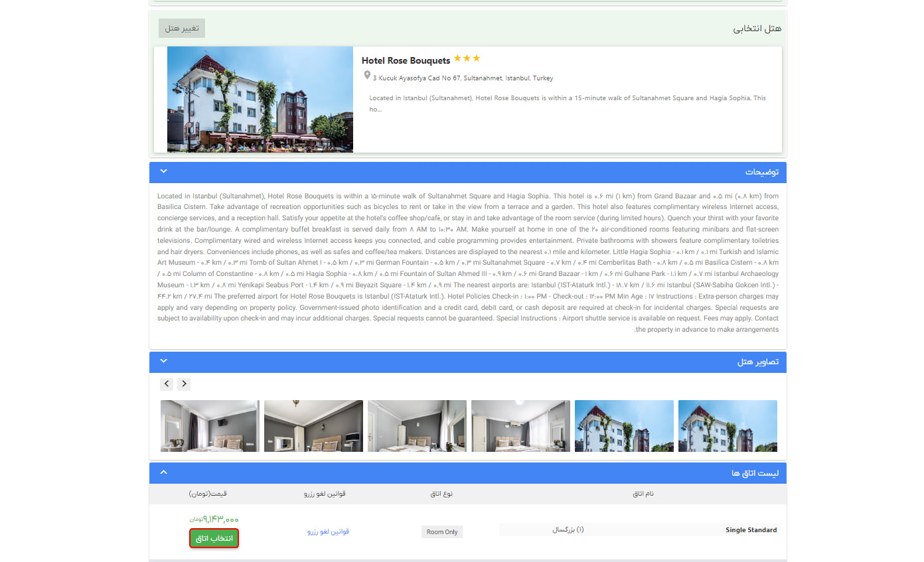Toggle the لیست اتاق ها section chevron
Screen dimensions: 924x562
point(164,472)
